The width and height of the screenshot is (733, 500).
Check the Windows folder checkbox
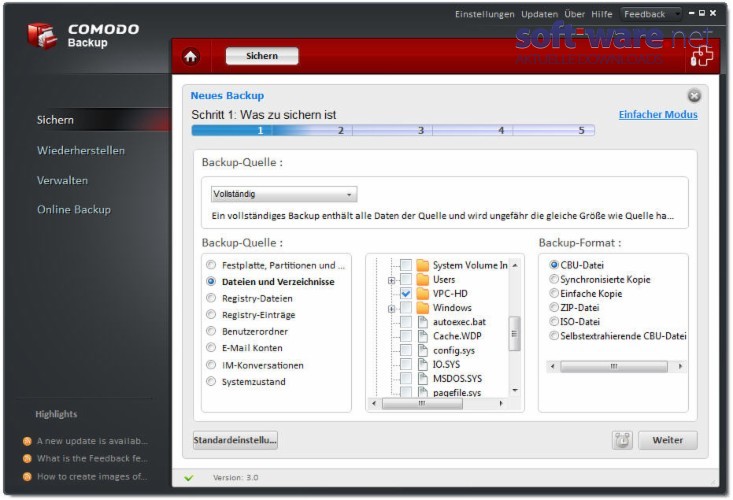(x=406, y=307)
